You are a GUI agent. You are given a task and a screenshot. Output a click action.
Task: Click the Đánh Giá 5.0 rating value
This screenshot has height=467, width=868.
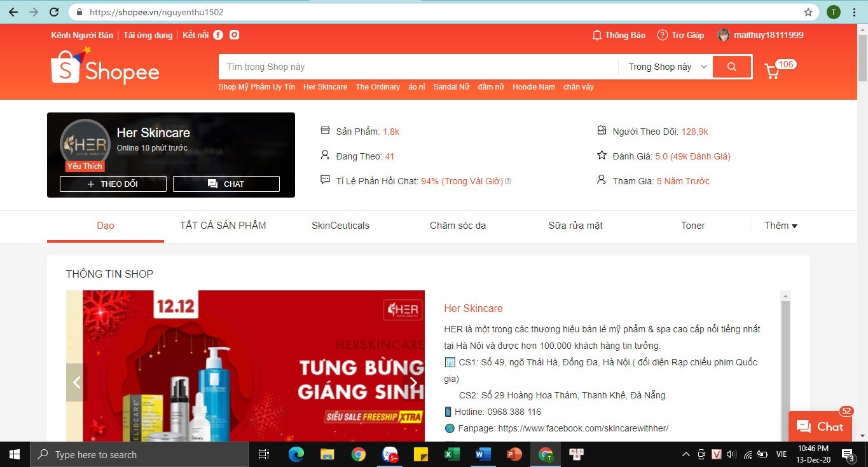tap(692, 156)
